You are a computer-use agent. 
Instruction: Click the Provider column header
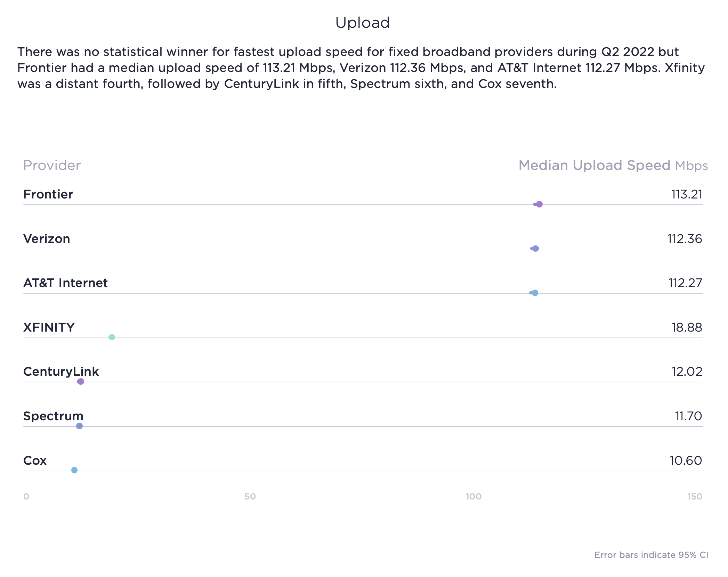(x=52, y=165)
